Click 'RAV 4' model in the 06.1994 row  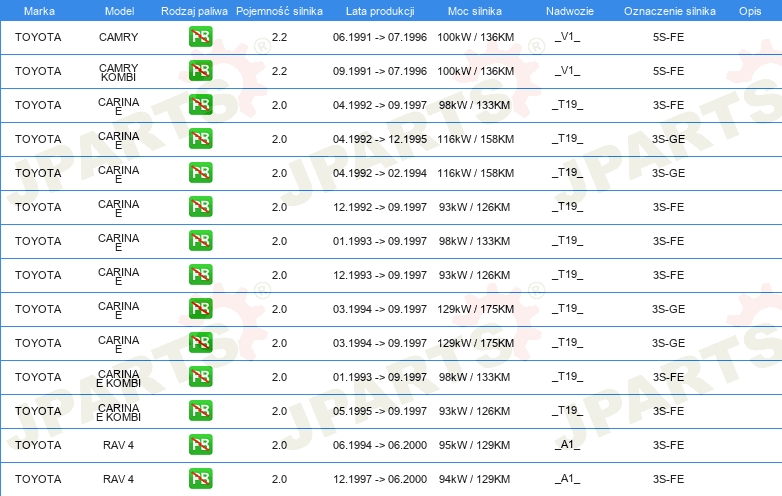pos(119,445)
